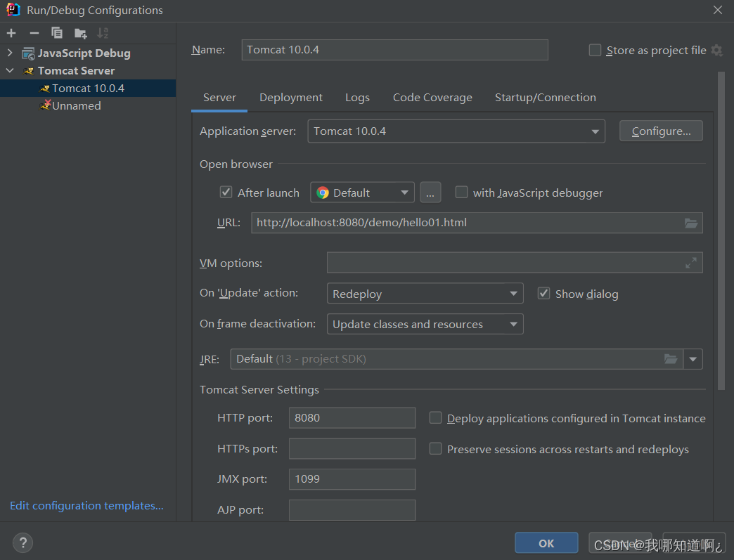Open the Logs tab
This screenshot has height=560, width=734.
[358, 97]
